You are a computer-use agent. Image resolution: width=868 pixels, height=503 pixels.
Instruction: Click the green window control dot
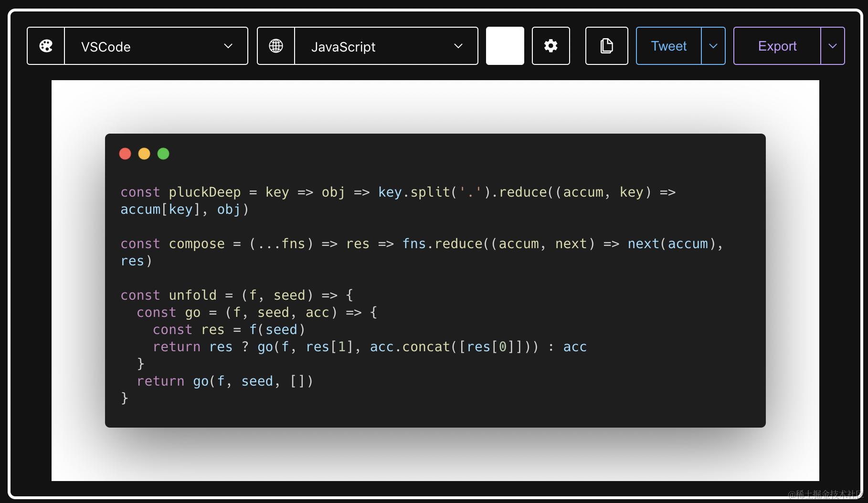click(x=163, y=154)
